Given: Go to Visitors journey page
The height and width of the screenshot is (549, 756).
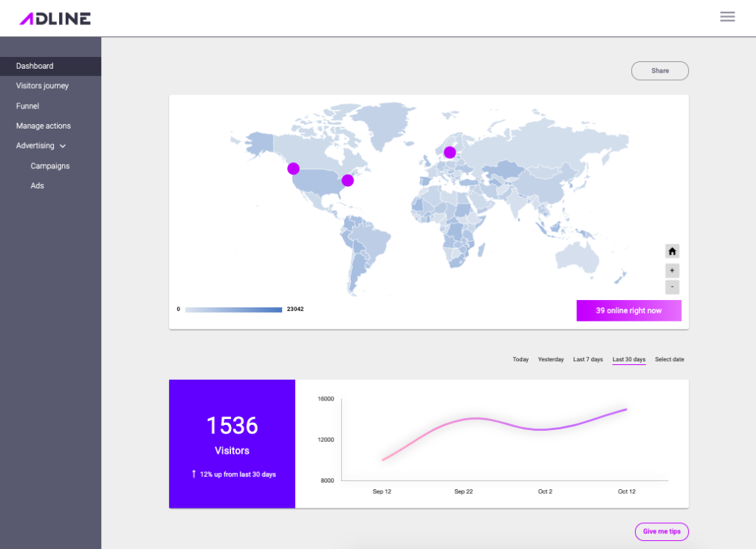Looking at the screenshot, I should [x=42, y=86].
